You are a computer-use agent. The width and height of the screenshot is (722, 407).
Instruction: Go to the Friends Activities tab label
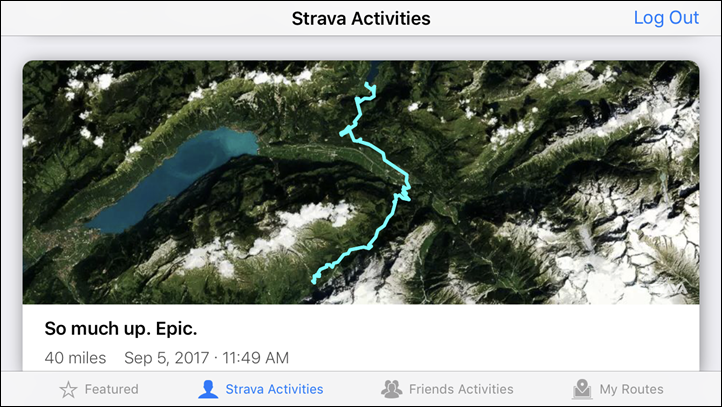[461, 390]
